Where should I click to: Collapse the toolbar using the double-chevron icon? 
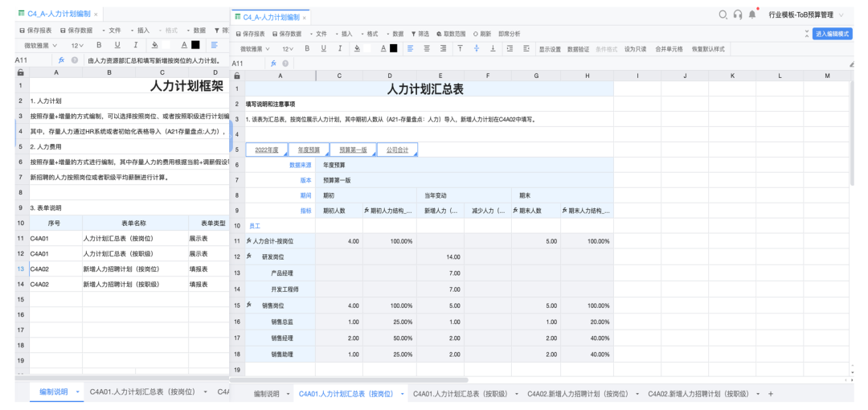(x=807, y=34)
